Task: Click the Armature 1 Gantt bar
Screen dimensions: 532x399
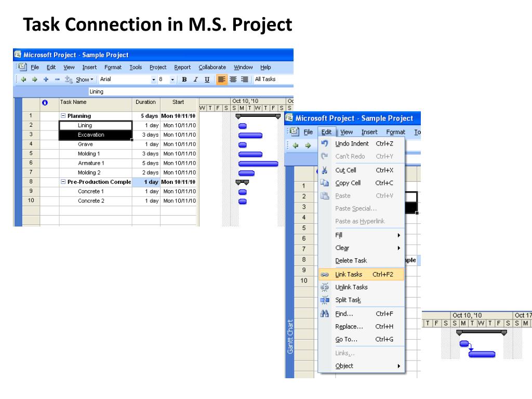Action: (258, 164)
